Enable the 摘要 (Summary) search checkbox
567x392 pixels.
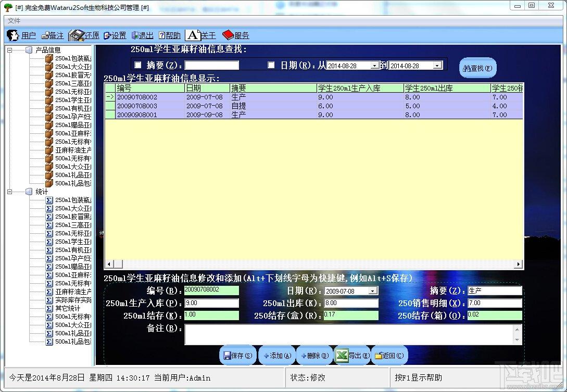pyautogui.click(x=138, y=65)
